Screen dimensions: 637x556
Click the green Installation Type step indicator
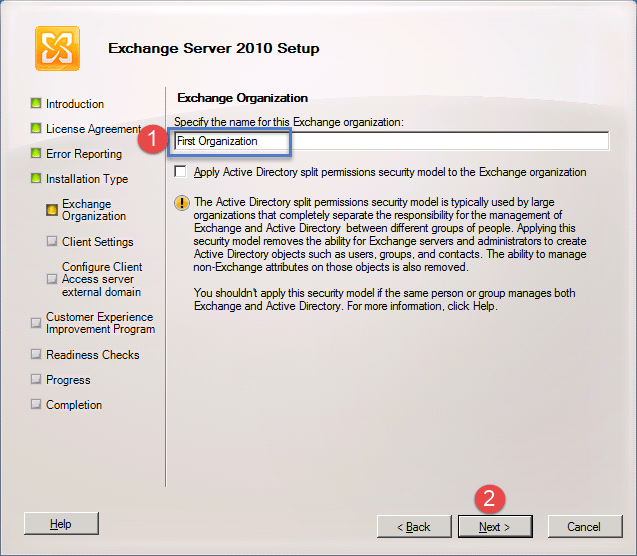tap(36, 178)
